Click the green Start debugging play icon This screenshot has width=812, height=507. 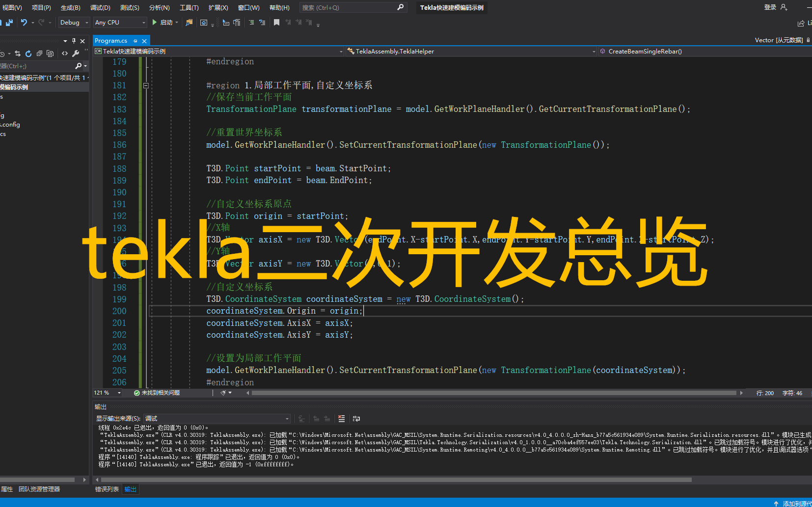pyautogui.click(x=155, y=23)
